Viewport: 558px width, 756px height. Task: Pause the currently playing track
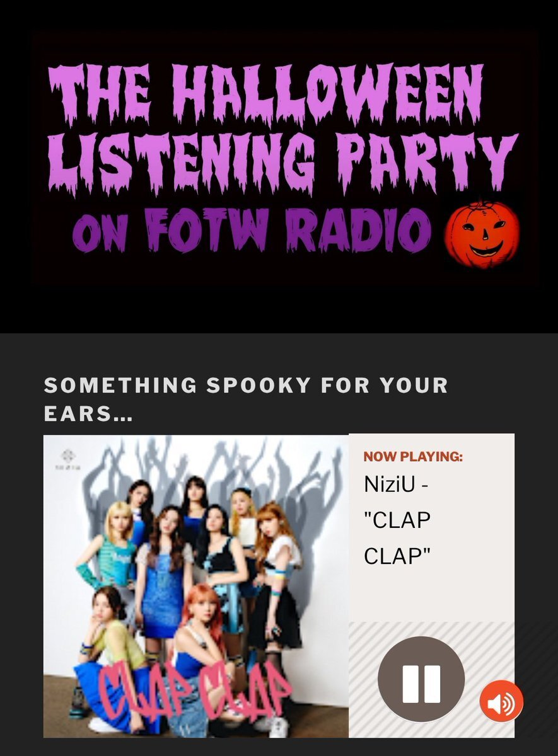click(x=421, y=679)
